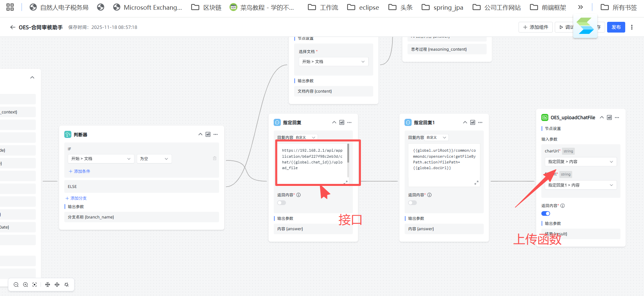Zoom in the workflow canvas
This screenshot has height=296, width=644.
coord(25,285)
